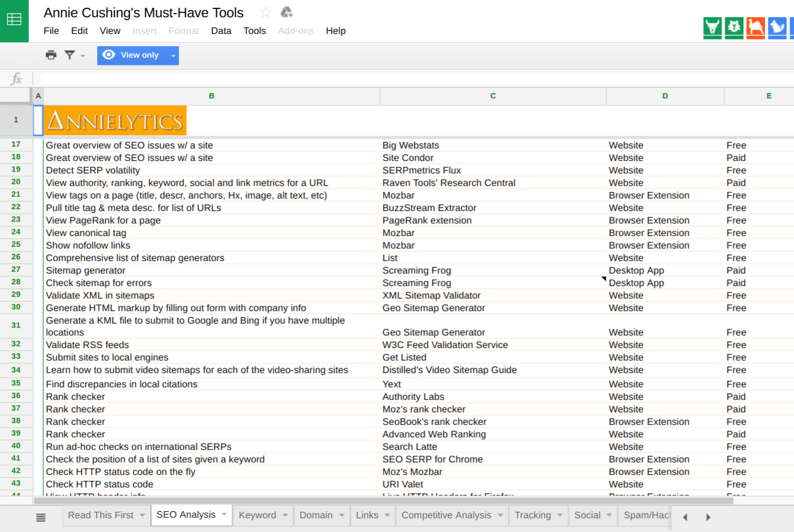Expand the View only mode dropdown
Image resolution: width=794 pixels, height=532 pixels.
point(173,56)
